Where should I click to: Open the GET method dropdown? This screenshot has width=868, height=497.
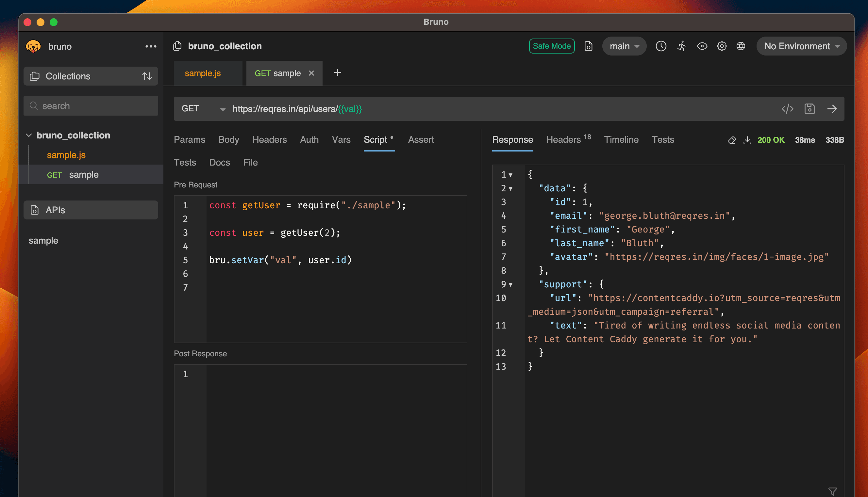coord(203,108)
